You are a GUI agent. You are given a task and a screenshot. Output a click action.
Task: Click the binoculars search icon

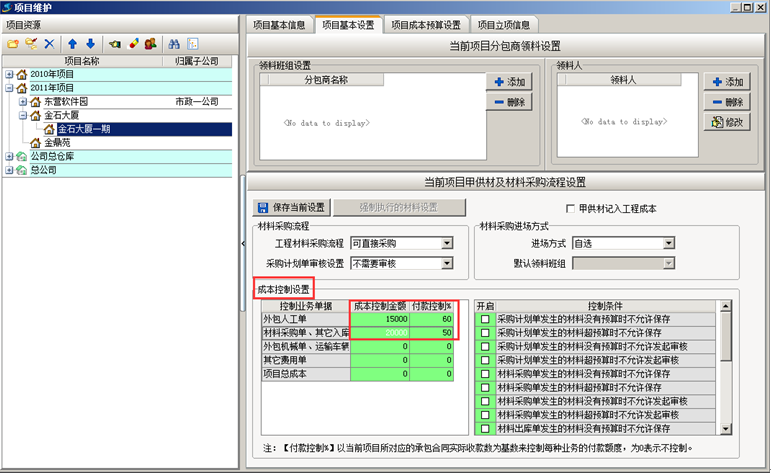[x=173, y=44]
